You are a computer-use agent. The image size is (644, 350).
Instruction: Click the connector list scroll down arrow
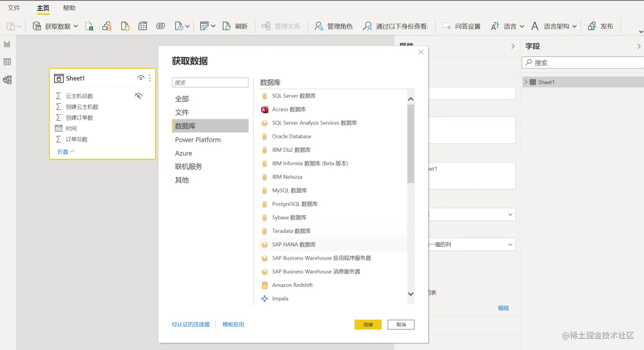[411, 294]
